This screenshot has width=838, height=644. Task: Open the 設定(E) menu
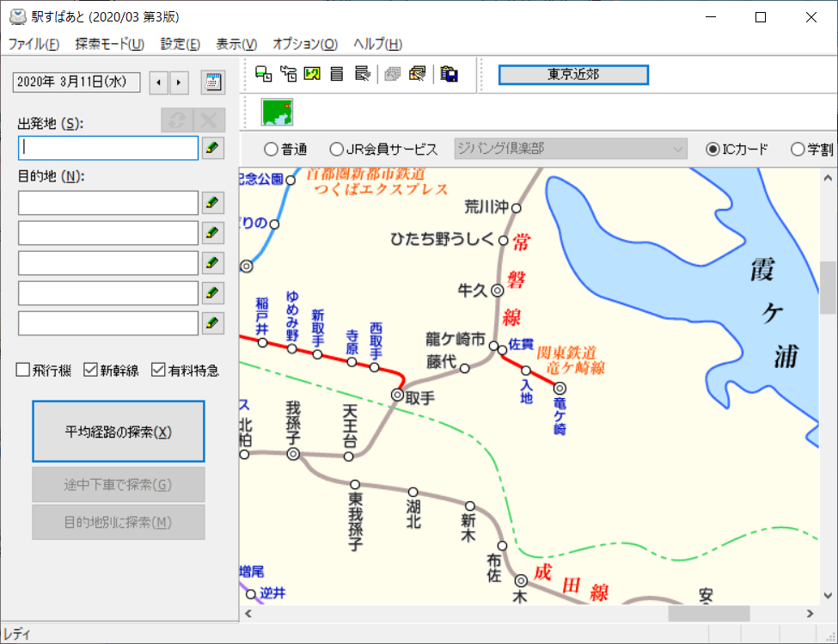point(180,44)
